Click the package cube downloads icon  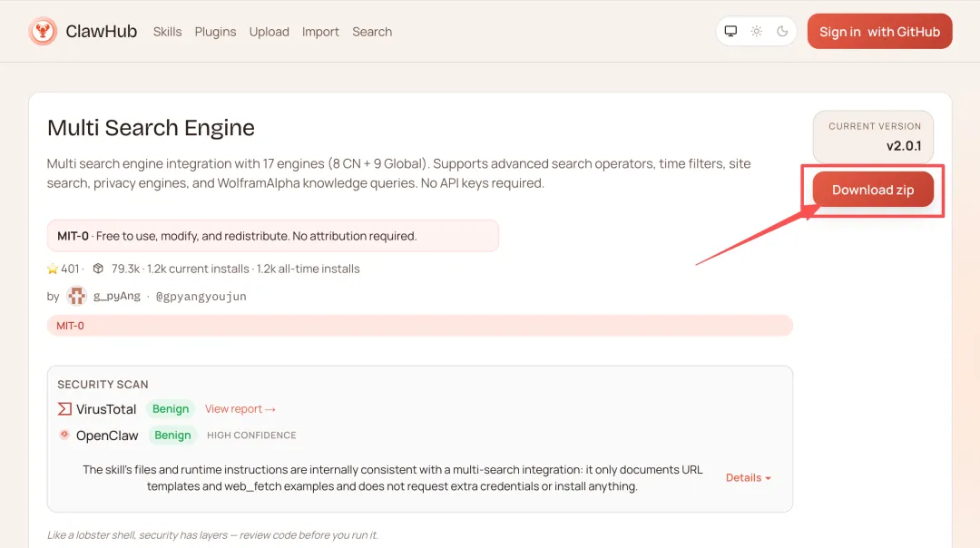98,269
